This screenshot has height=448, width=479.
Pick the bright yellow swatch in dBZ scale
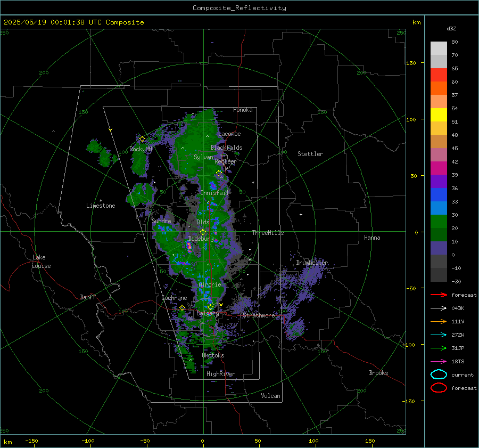click(x=439, y=115)
